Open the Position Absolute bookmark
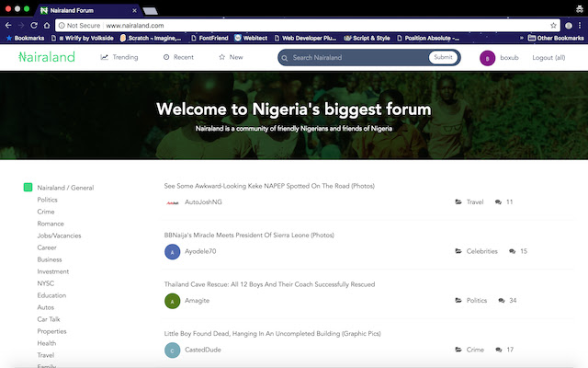Viewport: 588px width, 368px height. click(x=428, y=38)
